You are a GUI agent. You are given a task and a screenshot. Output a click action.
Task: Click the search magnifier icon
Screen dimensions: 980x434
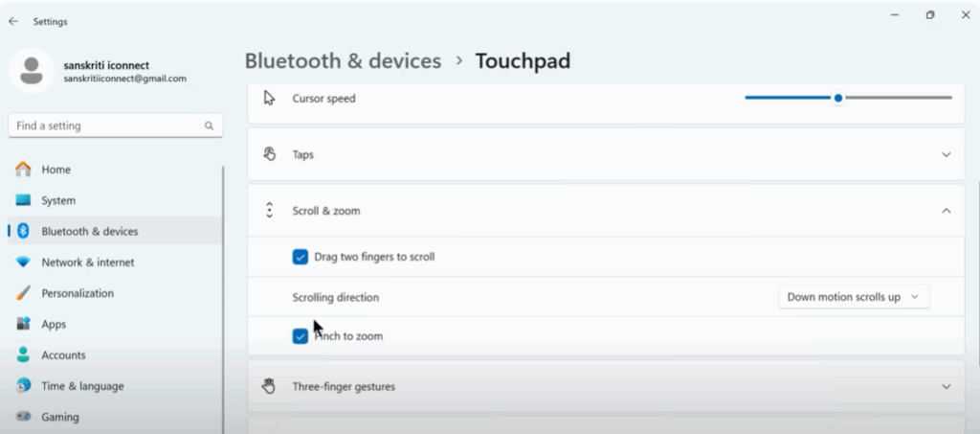click(209, 126)
